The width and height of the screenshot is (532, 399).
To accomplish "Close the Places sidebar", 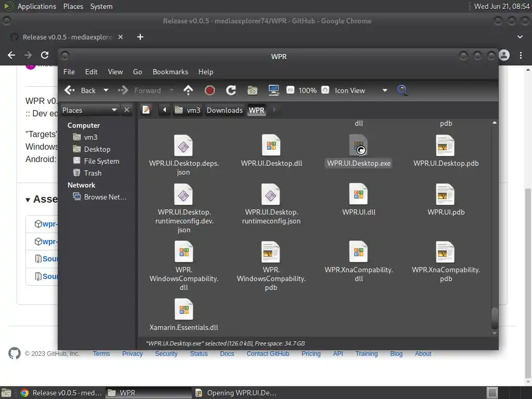I will pos(127,110).
